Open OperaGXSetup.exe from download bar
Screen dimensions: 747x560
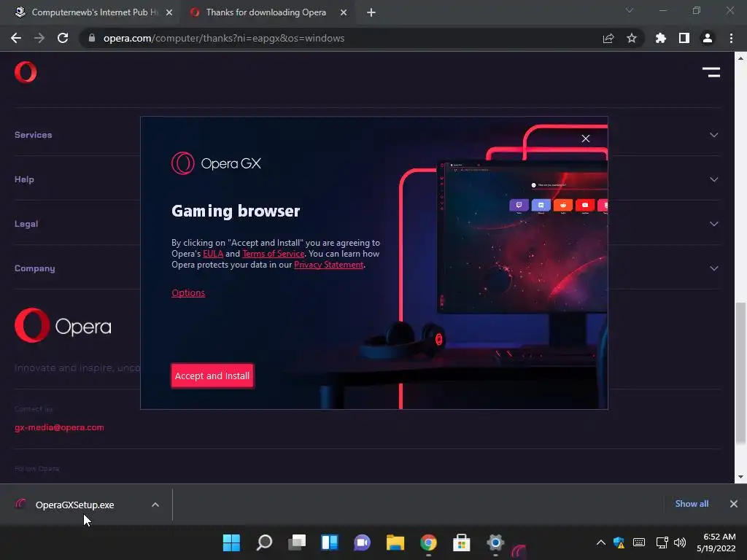(x=75, y=505)
